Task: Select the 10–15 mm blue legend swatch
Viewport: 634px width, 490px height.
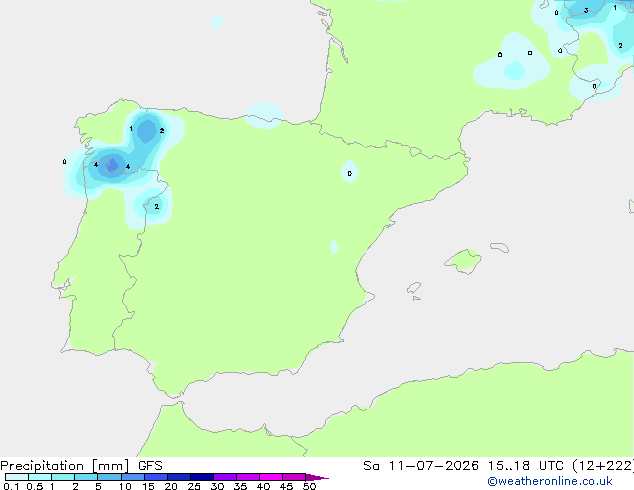Action: tap(132, 477)
